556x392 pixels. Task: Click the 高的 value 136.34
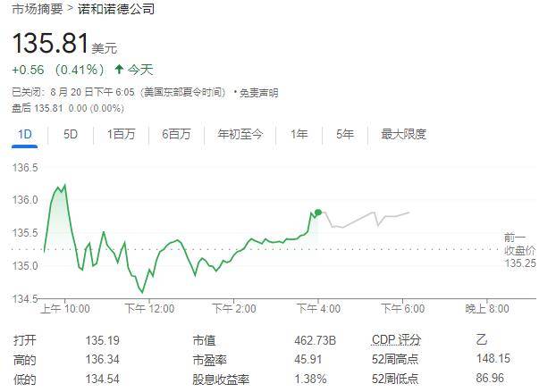(102, 360)
